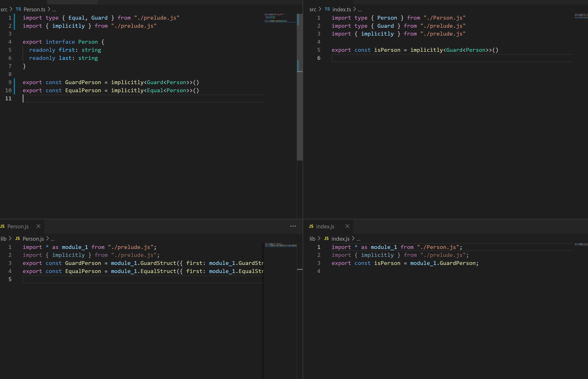Screen dimensions: 588x379
Task: Open the More Actions ellipsis above Person.js editor
Action: click(x=293, y=226)
